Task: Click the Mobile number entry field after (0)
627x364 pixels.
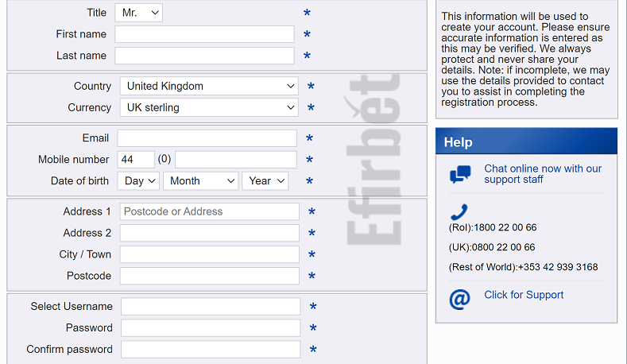Action: pyautogui.click(x=236, y=160)
